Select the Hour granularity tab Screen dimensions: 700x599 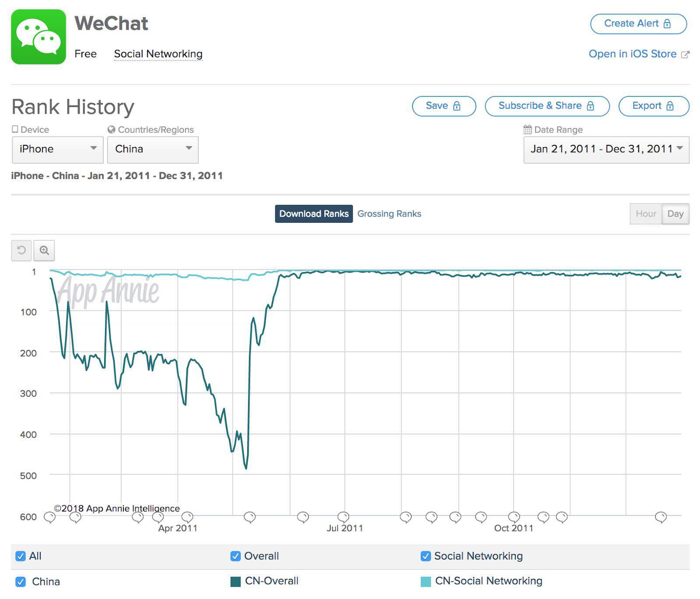point(646,214)
